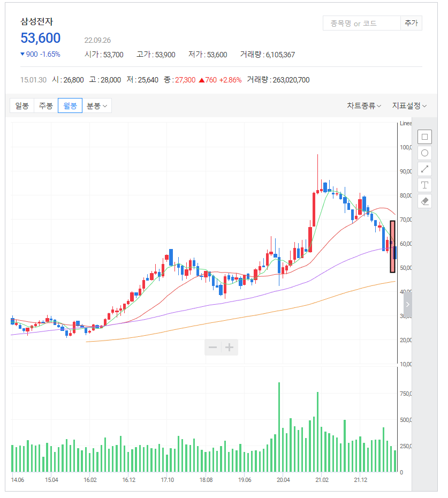The height and width of the screenshot is (498, 448).
Task: Click the candle date 15.01.30
Action: [x=33, y=80]
